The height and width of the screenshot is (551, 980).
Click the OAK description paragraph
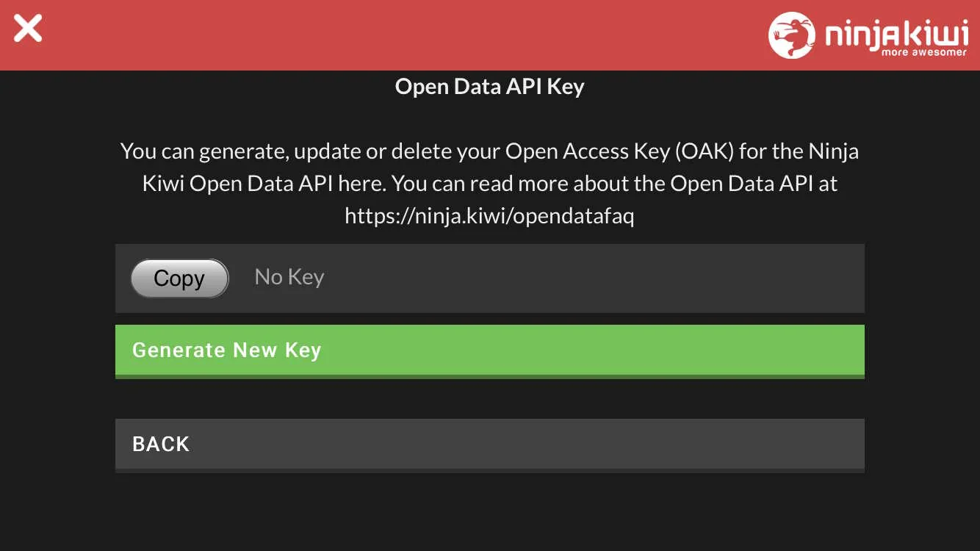490,183
